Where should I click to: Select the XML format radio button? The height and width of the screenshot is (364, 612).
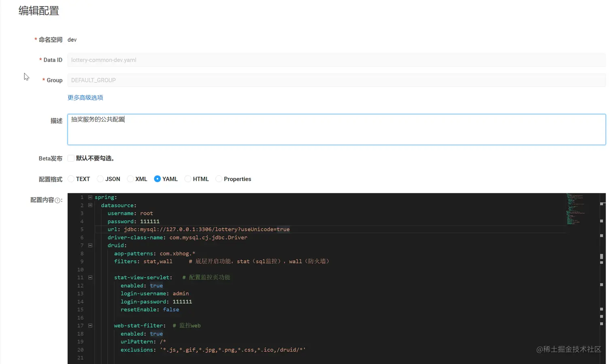(130, 179)
